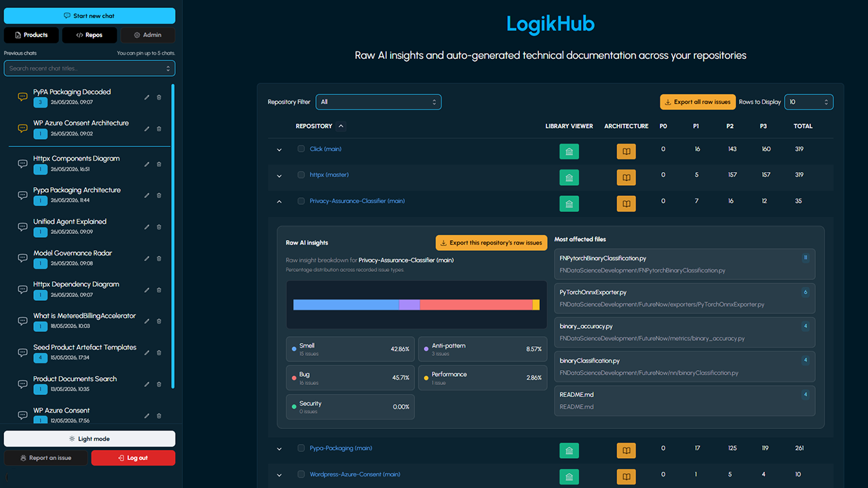Delete the WP Azure Consent Architecture chat
This screenshot has width=868, height=488.
(159, 129)
